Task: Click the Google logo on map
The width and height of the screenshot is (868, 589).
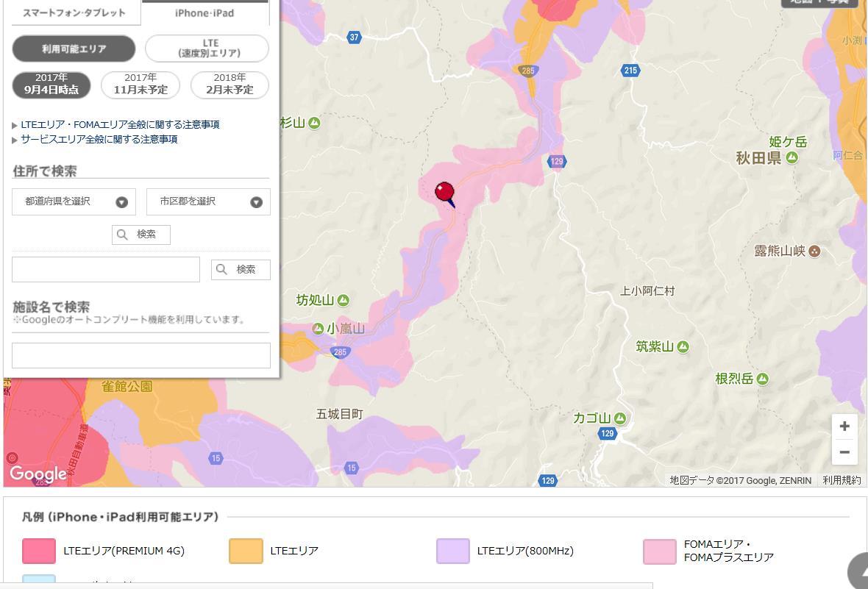Action: point(38,474)
